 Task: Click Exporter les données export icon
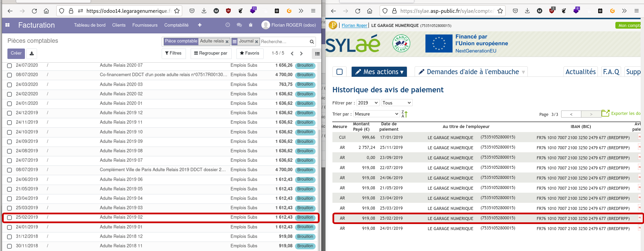(x=605, y=113)
